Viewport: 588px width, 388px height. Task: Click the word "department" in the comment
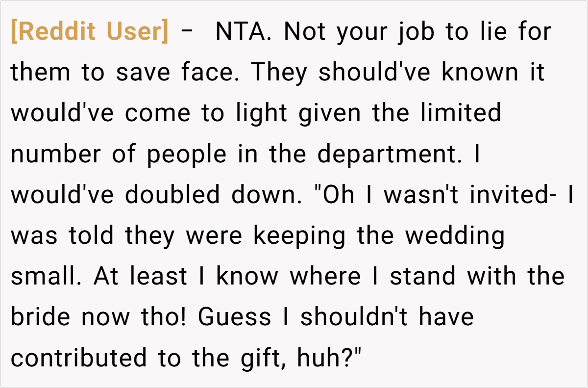386,154
